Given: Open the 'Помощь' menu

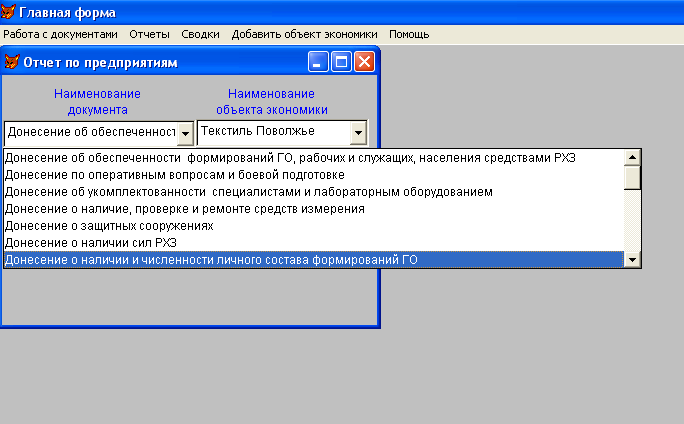Looking at the screenshot, I should pyautogui.click(x=409, y=34).
